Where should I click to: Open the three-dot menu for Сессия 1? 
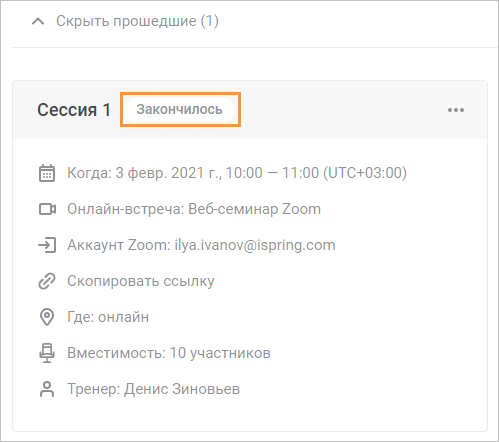coord(456,110)
